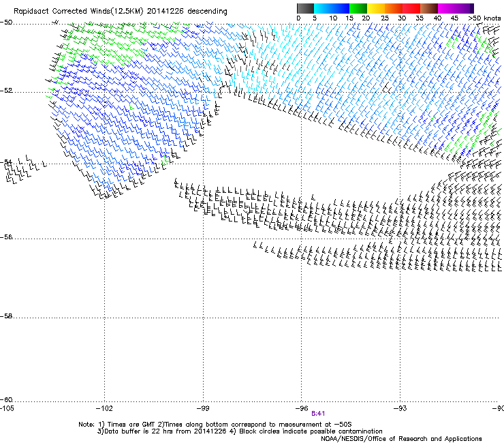Click the NOAA/NESDIS credit text
The width and height of the screenshot is (504, 443).
(x=401, y=439)
